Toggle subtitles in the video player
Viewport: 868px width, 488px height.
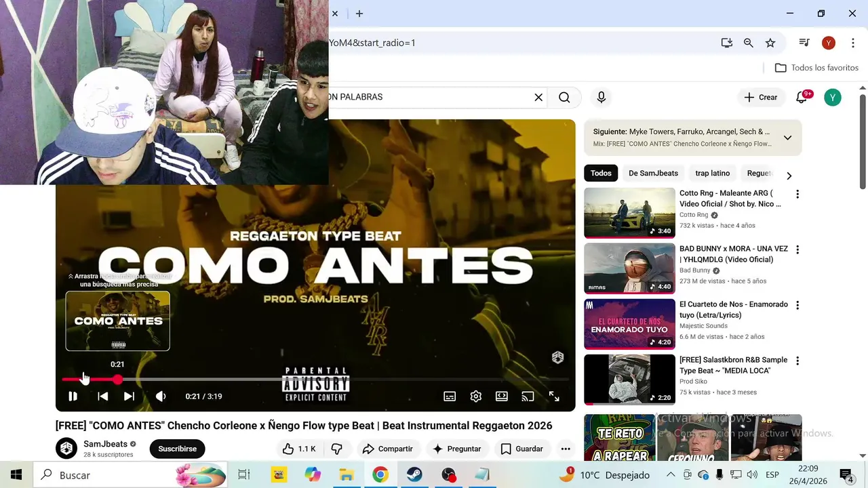pos(450,396)
